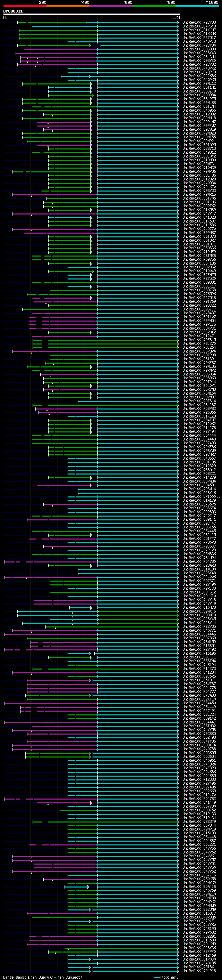Open hit UniRef100_A2SY46
Screen dimensions: 222x980
[199, 493]
